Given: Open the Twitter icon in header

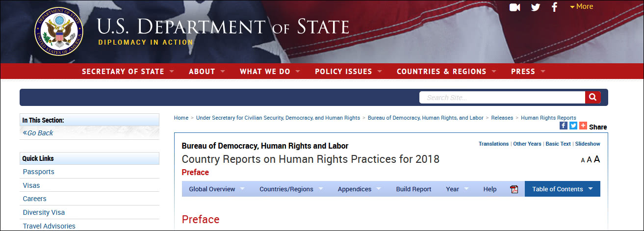Looking at the screenshot, I should click(536, 7).
